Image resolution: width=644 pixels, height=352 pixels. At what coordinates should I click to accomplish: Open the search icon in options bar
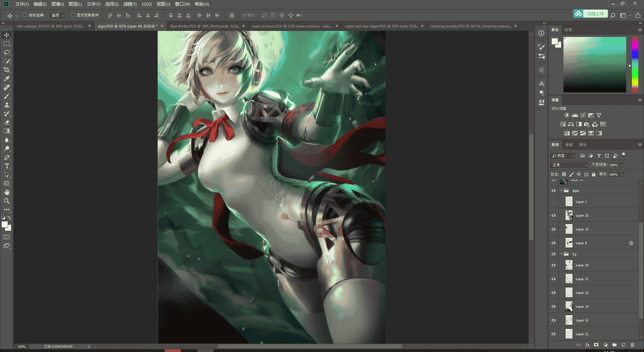tap(613, 15)
